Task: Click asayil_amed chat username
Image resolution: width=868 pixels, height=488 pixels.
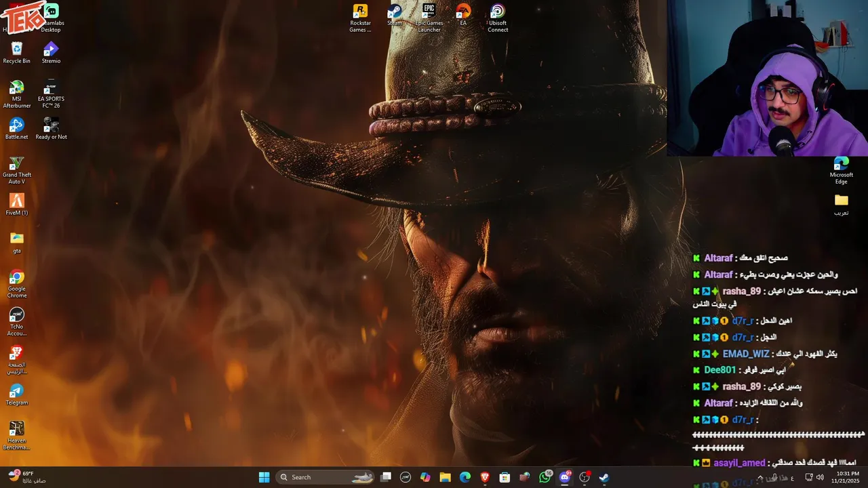Action: pos(739,463)
